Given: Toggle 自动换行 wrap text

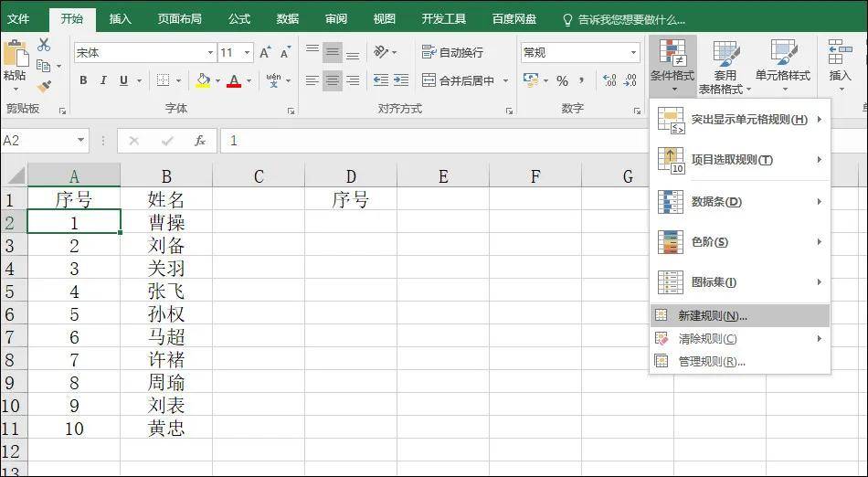Looking at the screenshot, I should pyautogui.click(x=453, y=53).
